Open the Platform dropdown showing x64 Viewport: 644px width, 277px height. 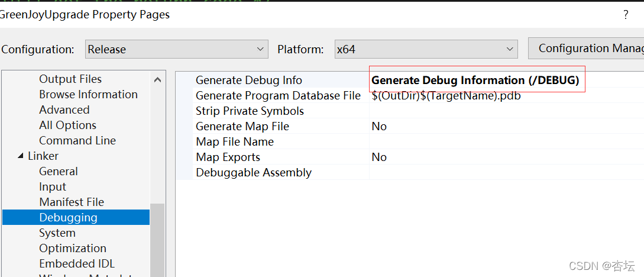pos(426,49)
